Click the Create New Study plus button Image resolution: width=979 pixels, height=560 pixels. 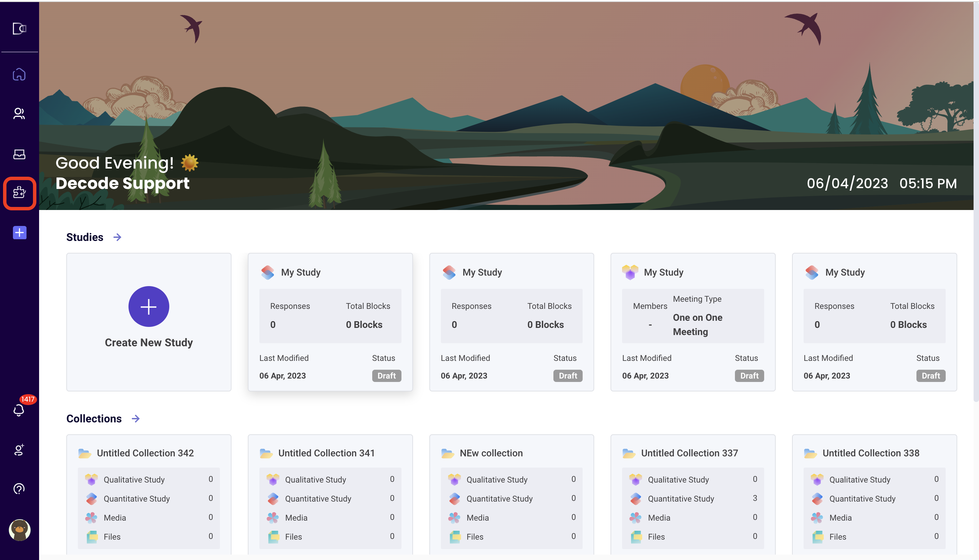149,306
